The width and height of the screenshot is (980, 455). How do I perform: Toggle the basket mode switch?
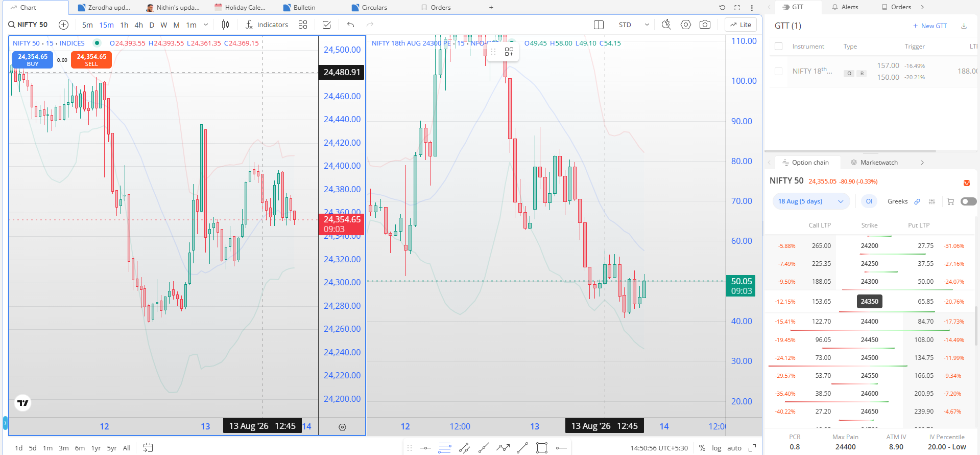968,201
